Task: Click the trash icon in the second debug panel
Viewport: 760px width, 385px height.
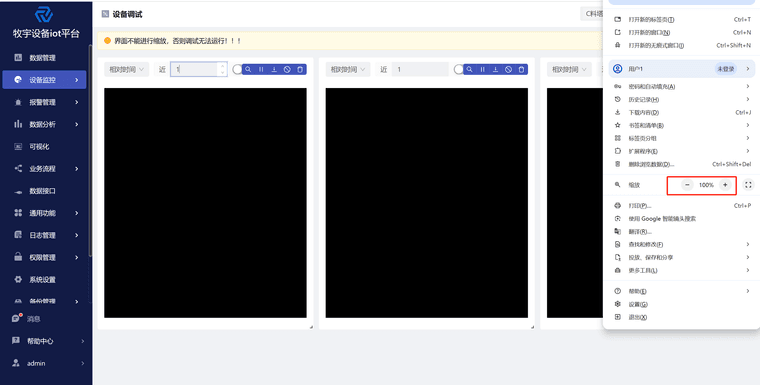Action: click(522, 70)
